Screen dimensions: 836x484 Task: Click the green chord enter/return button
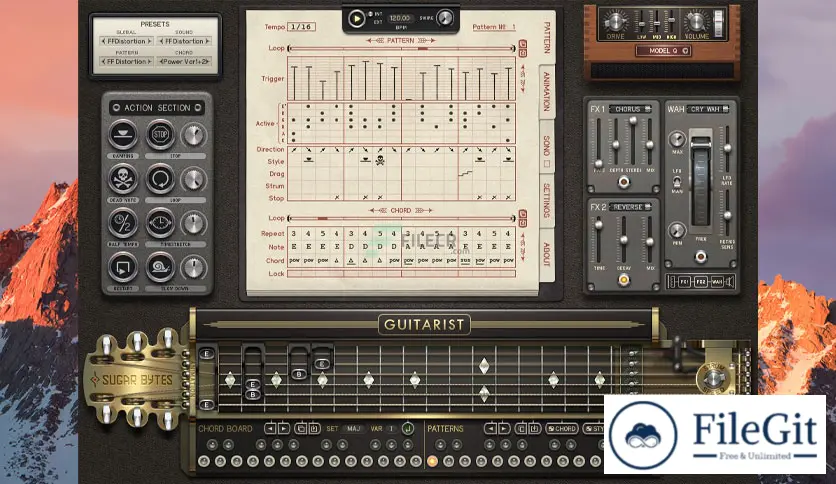click(408, 428)
